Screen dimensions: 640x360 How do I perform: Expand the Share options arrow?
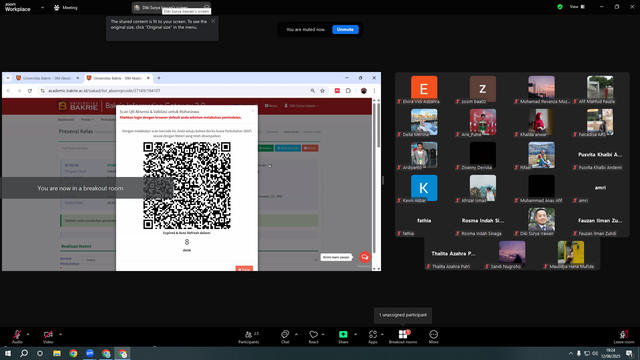coord(356,334)
